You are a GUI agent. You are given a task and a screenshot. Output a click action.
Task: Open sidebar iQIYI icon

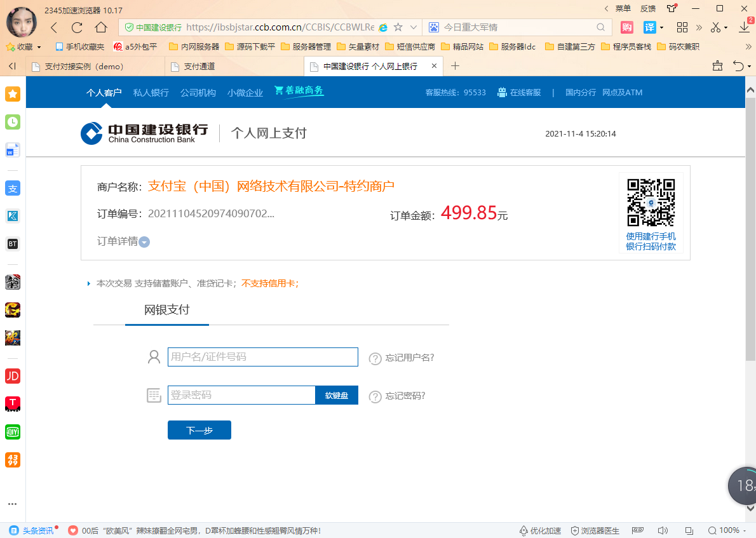[13, 432]
